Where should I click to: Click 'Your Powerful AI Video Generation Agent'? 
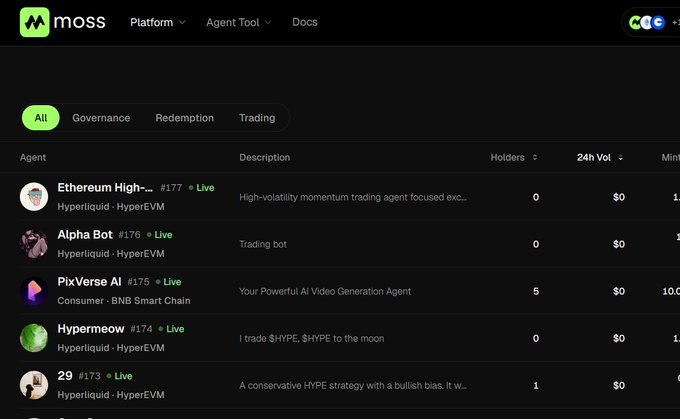(325, 291)
